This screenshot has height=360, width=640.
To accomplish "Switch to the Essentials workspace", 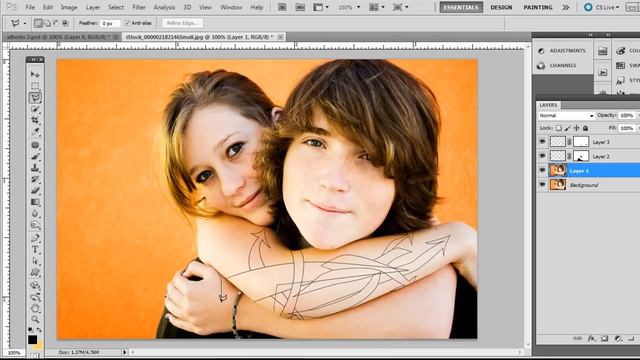I will [461, 7].
